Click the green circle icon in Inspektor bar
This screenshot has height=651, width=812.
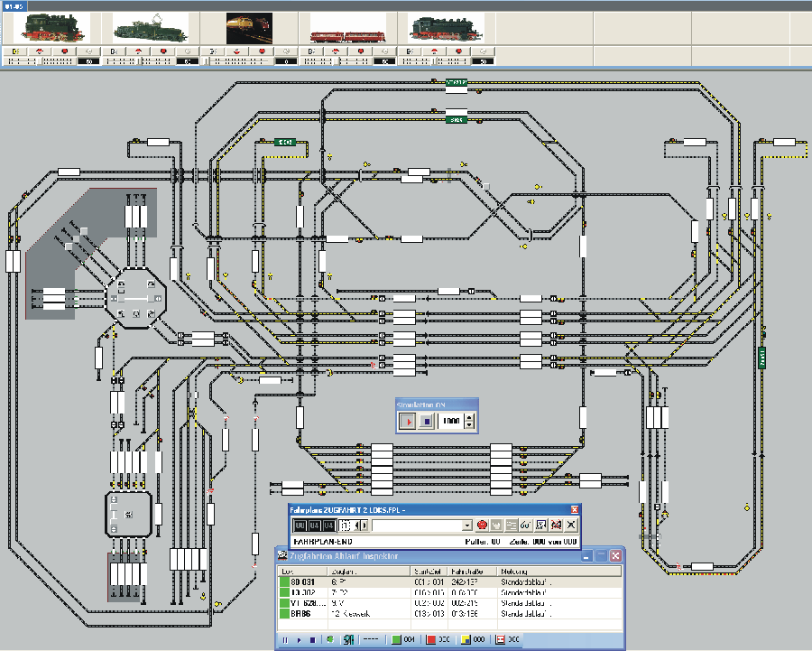click(330, 640)
